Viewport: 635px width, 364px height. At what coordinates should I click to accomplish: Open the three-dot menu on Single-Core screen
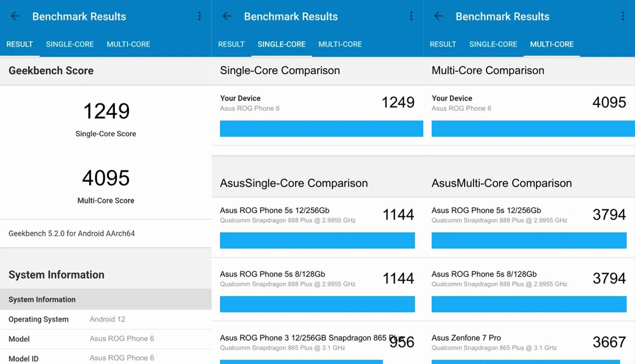click(411, 15)
